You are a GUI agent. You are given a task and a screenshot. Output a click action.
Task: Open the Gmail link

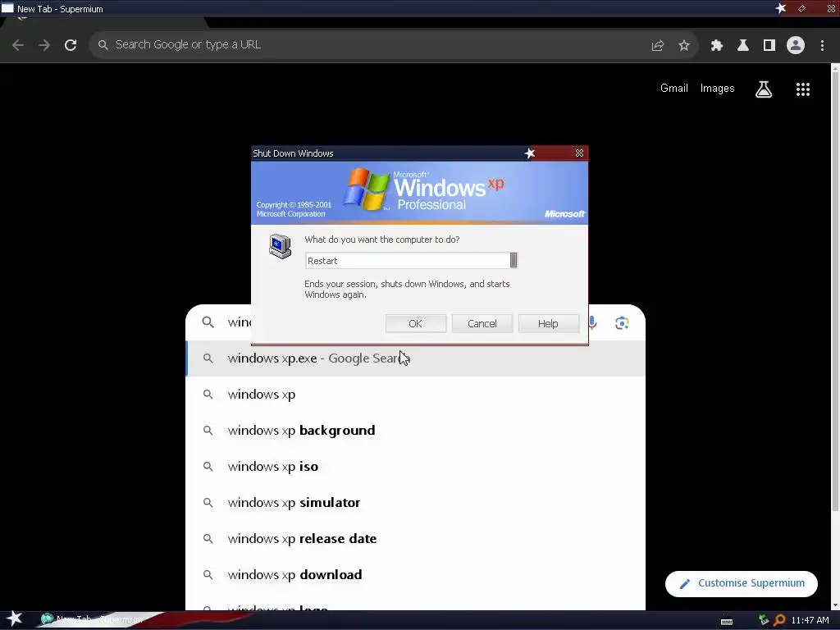(x=673, y=89)
